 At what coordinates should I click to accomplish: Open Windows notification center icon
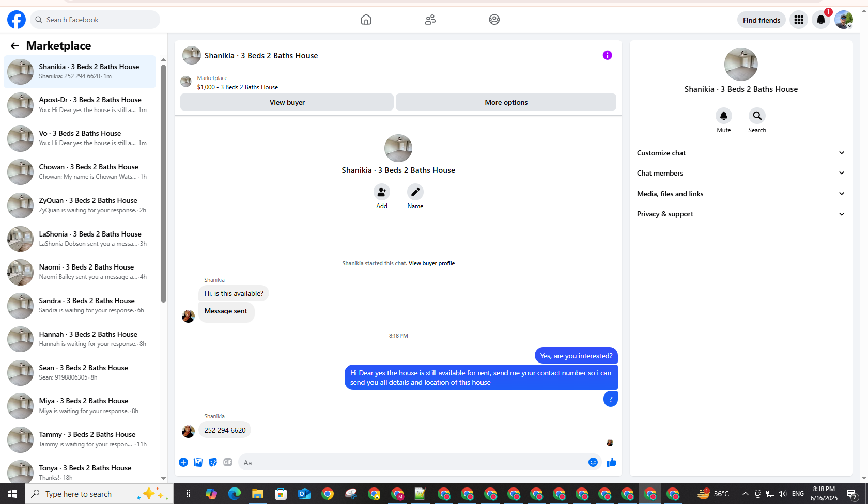click(853, 494)
